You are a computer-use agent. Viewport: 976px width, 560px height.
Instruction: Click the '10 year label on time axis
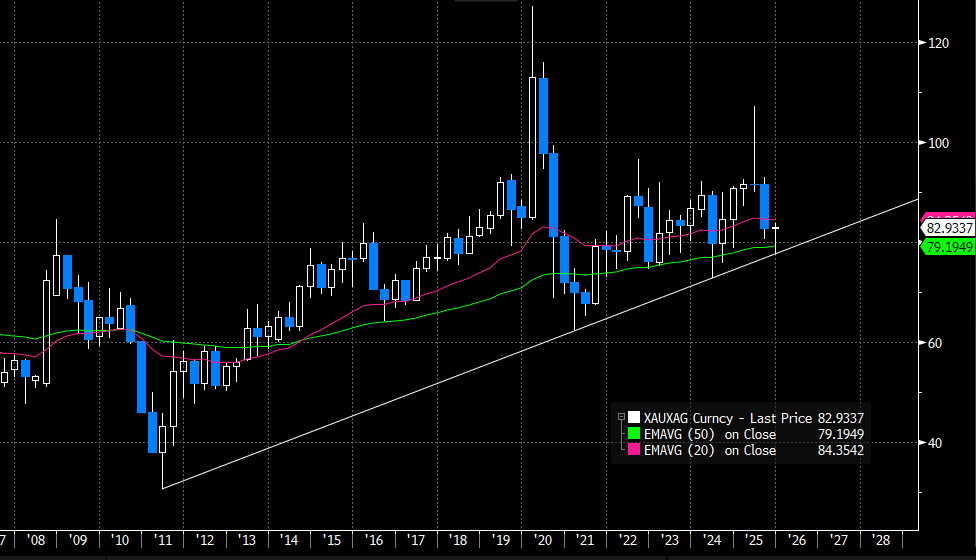(120, 540)
